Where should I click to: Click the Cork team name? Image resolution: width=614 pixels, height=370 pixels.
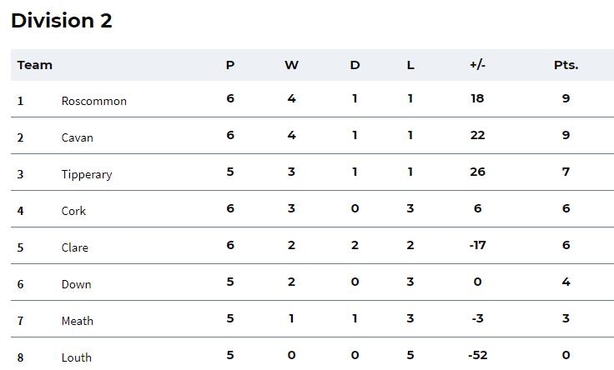click(74, 211)
